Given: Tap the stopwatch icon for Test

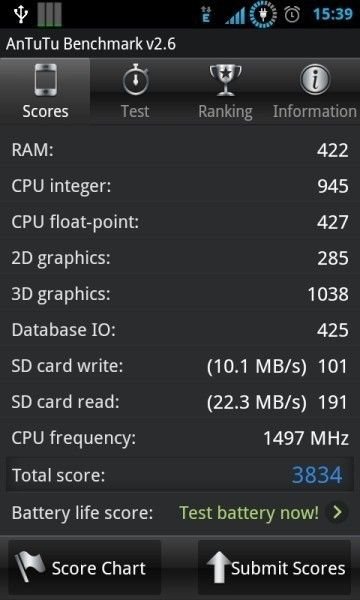Looking at the screenshot, I should point(135,80).
